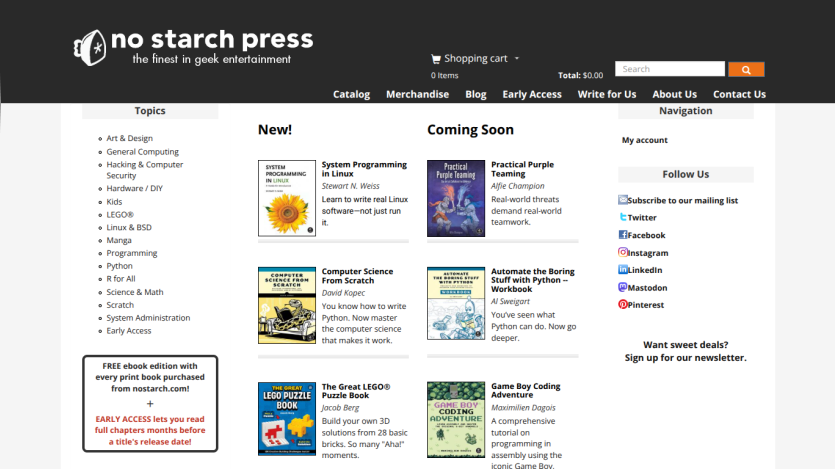Click the Practical Purple Teaming cover

(456, 198)
